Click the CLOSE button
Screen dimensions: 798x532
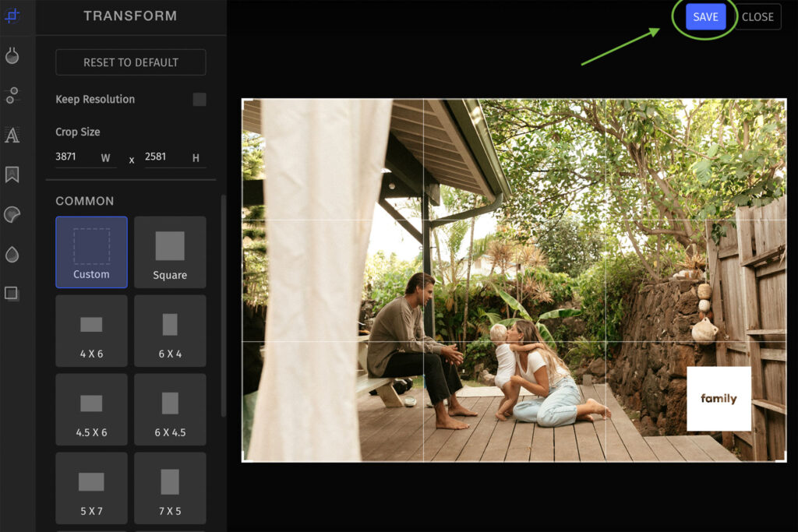pyautogui.click(x=757, y=16)
